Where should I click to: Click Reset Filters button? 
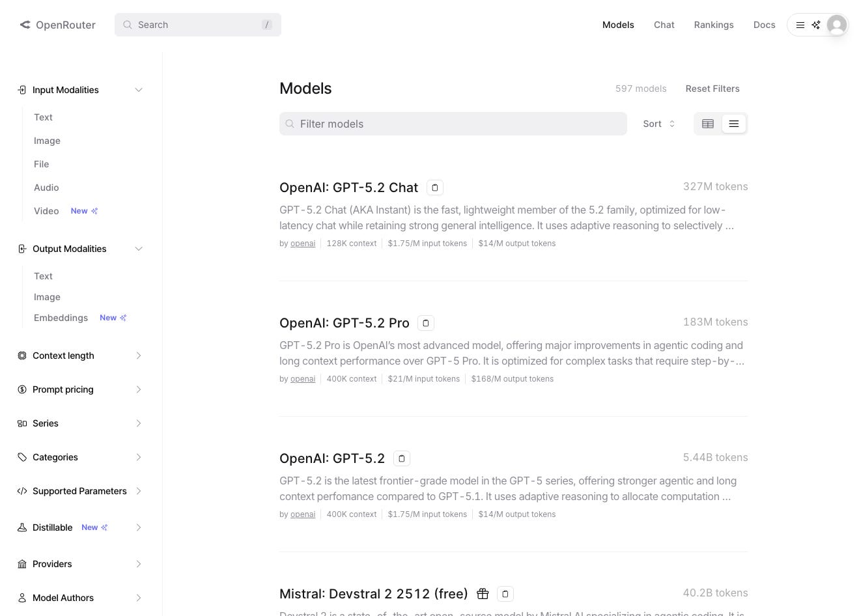[712, 89]
